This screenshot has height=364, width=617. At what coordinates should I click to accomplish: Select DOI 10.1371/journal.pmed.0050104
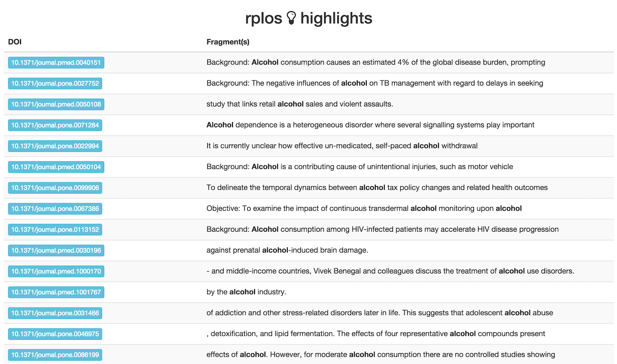56,167
